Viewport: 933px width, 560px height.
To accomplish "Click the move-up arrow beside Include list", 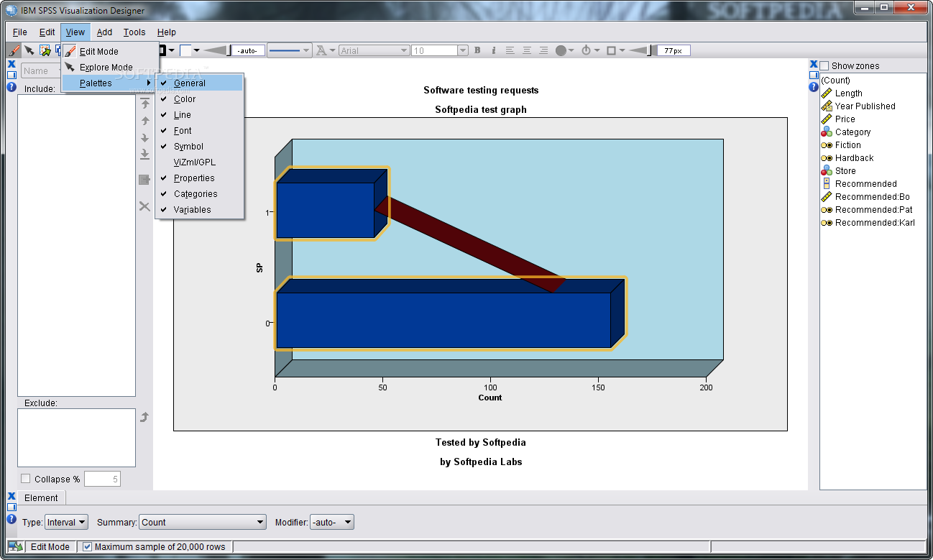I will coord(144,121).
